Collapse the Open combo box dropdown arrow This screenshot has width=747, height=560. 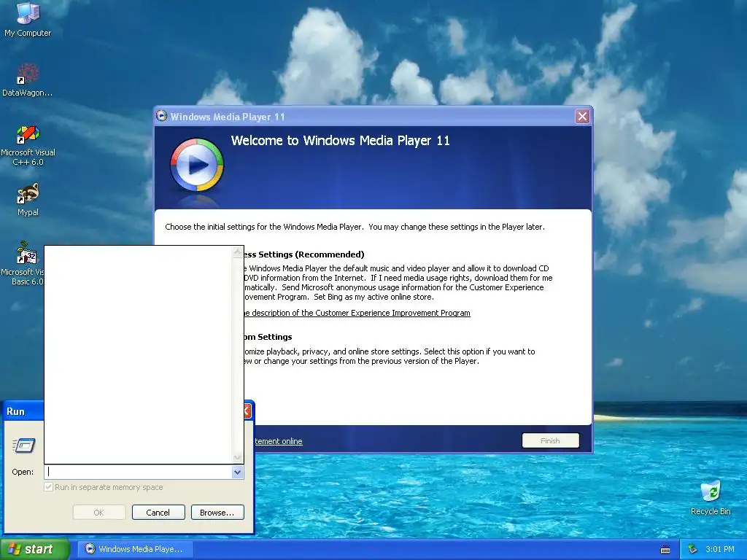pyautogui.click(x=237, y=472)
